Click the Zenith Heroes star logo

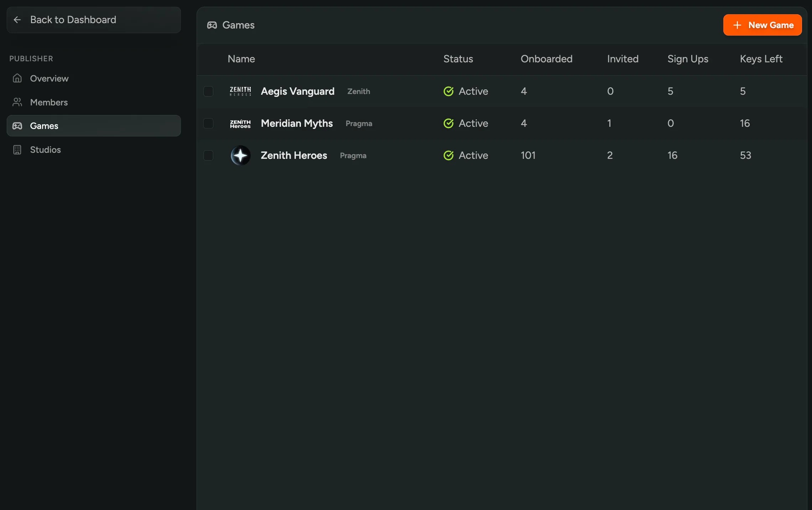coord(240,155)
